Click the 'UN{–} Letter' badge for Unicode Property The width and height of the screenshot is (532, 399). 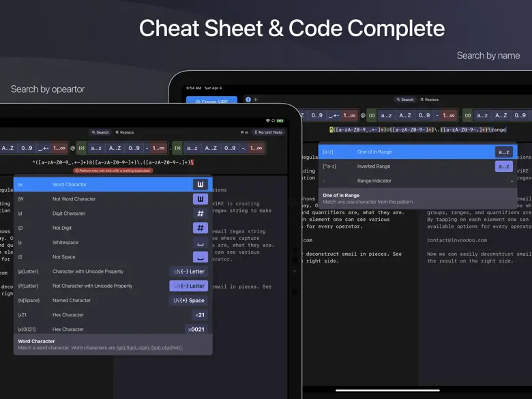coord(189,271)
